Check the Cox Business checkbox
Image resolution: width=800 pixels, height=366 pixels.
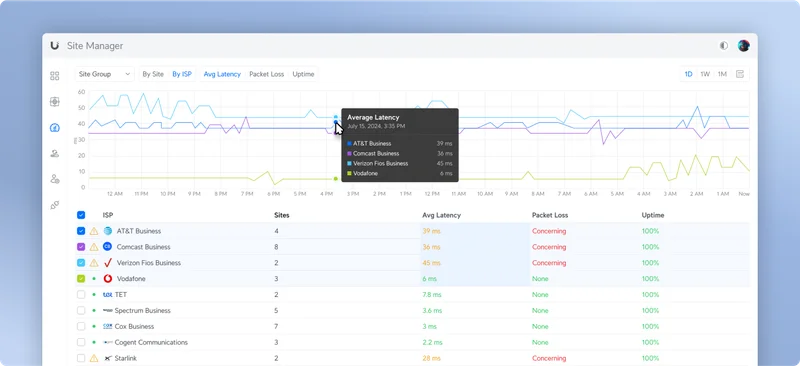click(x=81, y=326)
